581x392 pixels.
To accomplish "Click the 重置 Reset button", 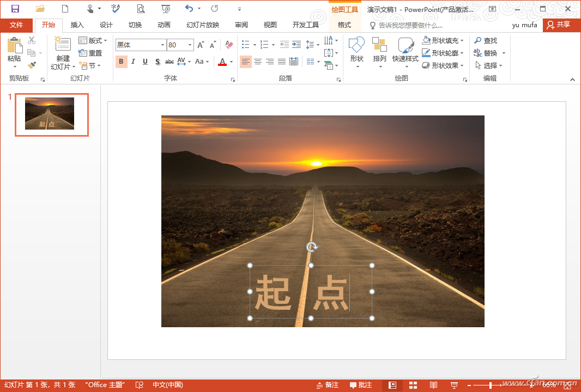I will point(90,53).
